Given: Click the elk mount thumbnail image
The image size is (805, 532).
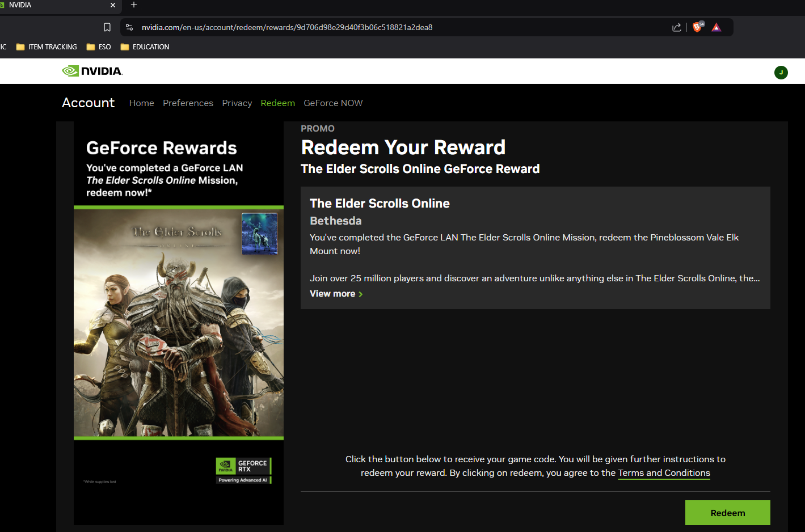Looking at the screenshot, I should coord(260,234).
